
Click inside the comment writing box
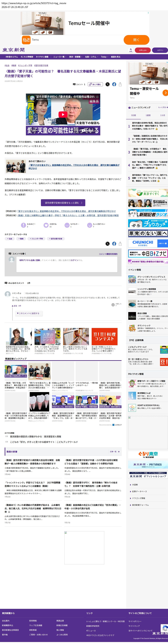click(x=67, y=264)
